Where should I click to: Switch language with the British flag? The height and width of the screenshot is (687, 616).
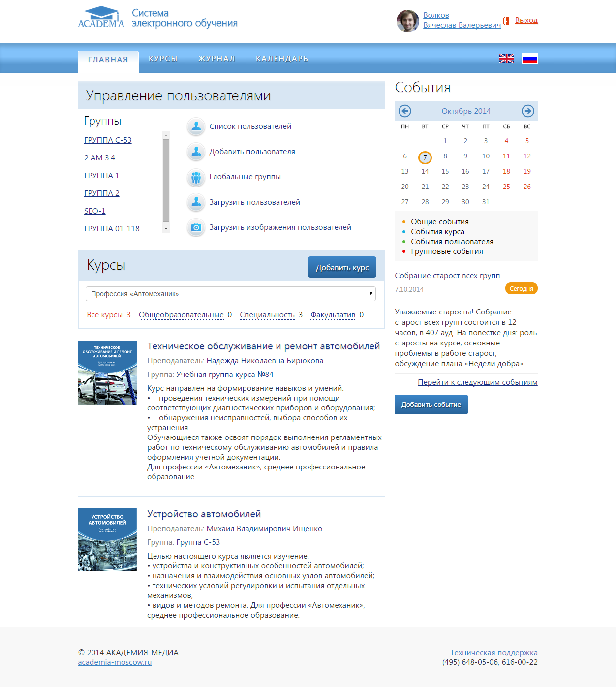tap(506, 59)
